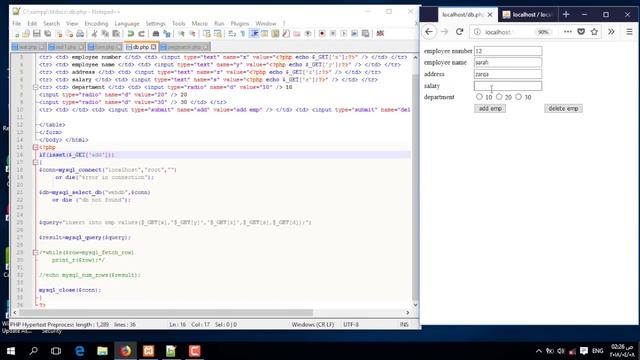Click the Spell Check ABC icon
640x360 pixels.
coord(380,33)
